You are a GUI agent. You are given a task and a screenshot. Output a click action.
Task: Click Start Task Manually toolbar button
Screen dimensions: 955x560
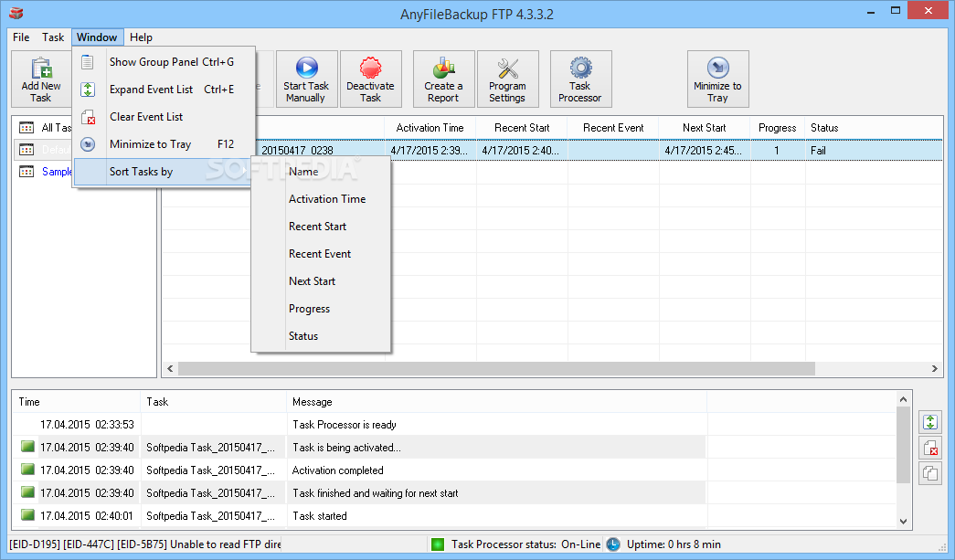306,79
